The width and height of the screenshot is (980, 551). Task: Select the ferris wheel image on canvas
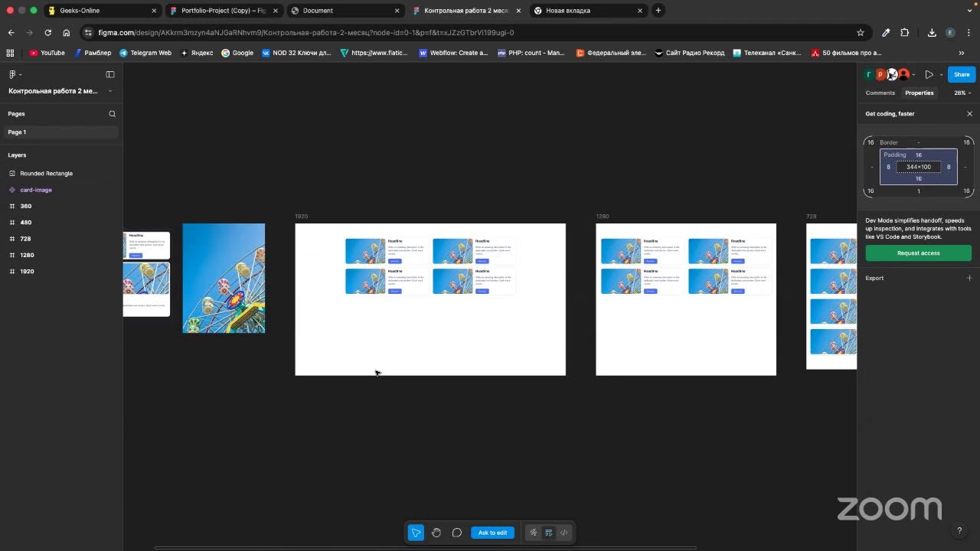tap(224, 278)
